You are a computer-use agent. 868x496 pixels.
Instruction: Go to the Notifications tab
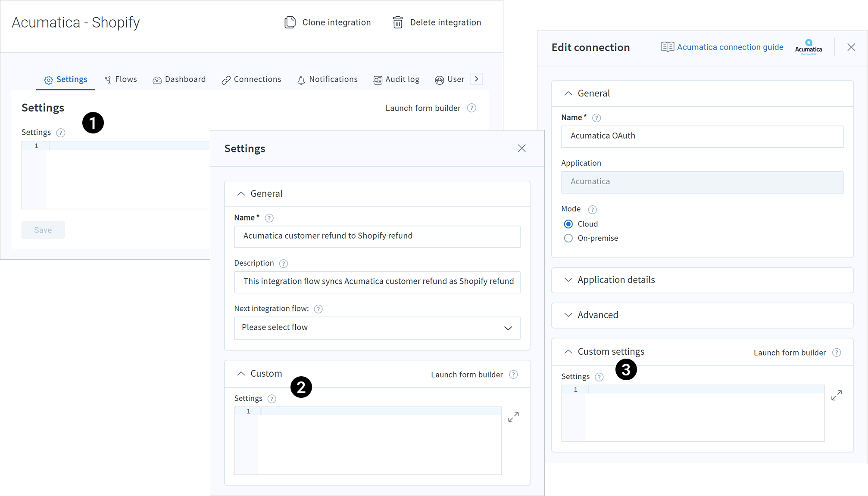tap(328, 80)
